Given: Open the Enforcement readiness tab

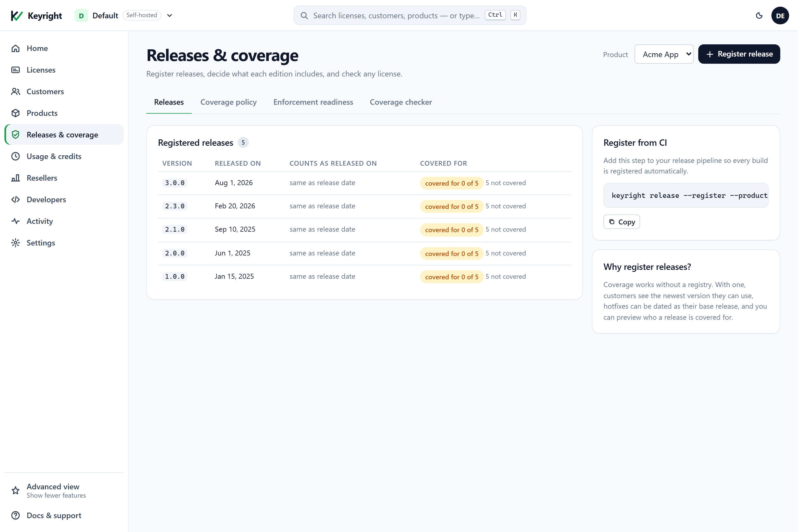Looking at the screenshot, I should point(313,102).
